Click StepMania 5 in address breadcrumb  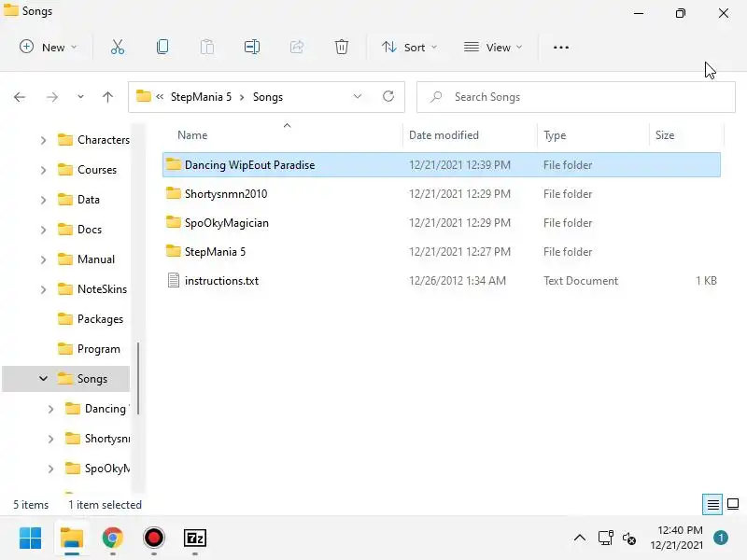pos(201,97)
